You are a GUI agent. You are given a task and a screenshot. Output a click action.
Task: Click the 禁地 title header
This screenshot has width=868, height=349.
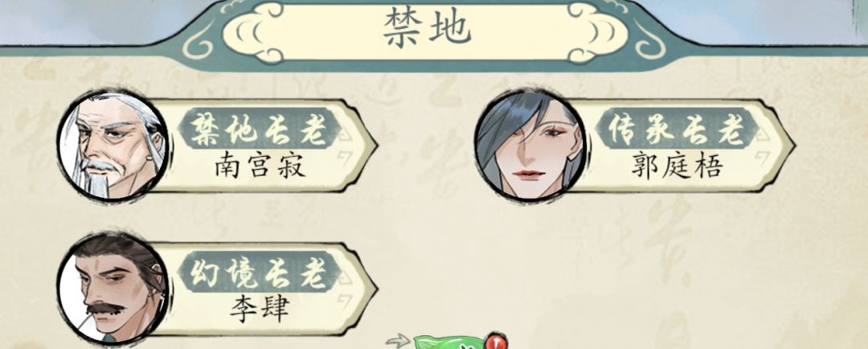[427, 27]
